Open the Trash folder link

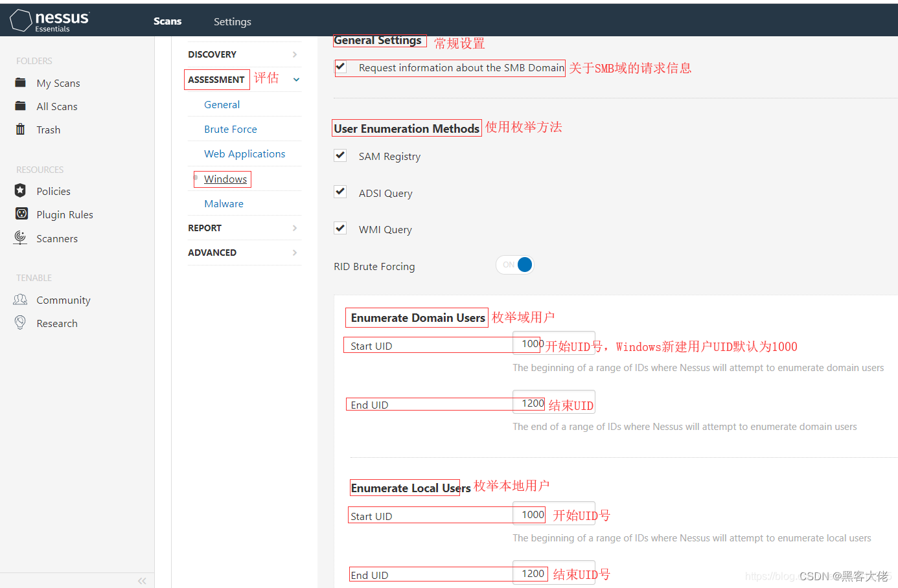click(x=49, y=130)
